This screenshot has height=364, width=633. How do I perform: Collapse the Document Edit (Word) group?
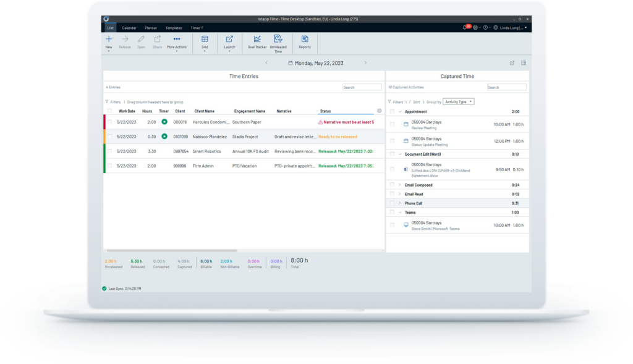click(x=400, y=154)
